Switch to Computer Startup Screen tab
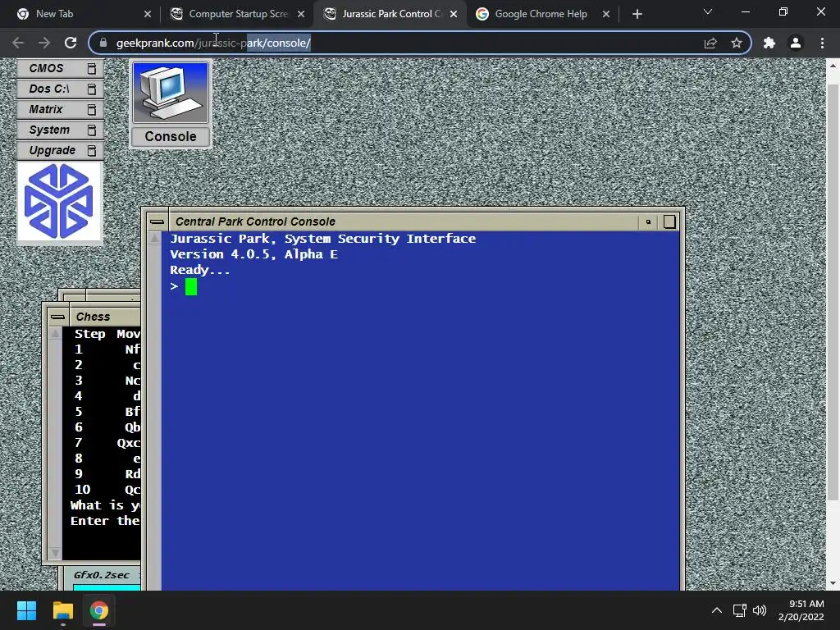The height and width of the screenshot is (630, 840). 238,14
